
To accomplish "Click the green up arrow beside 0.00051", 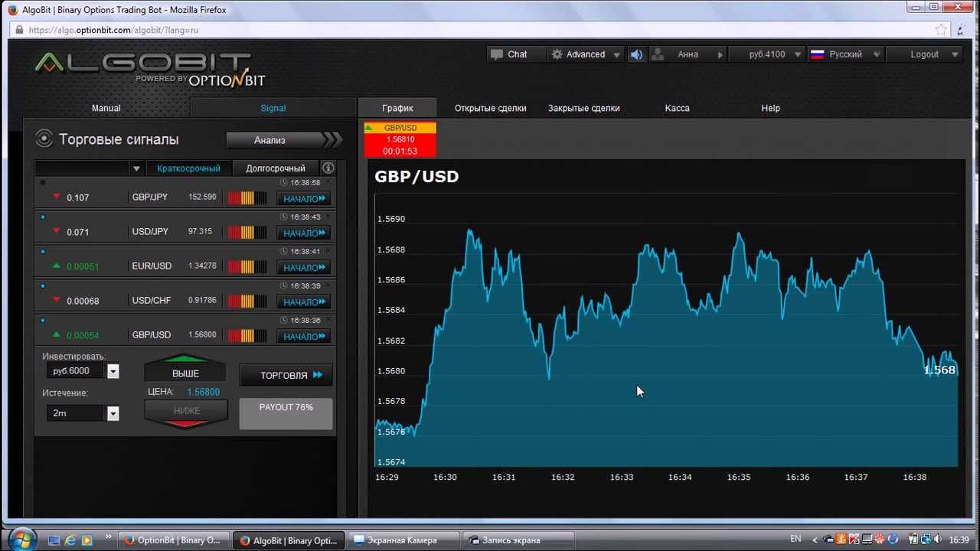I will coord(56,266).
